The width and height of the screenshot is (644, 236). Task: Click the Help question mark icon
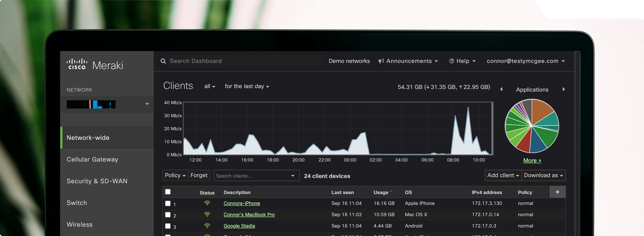tap(452, 61)
